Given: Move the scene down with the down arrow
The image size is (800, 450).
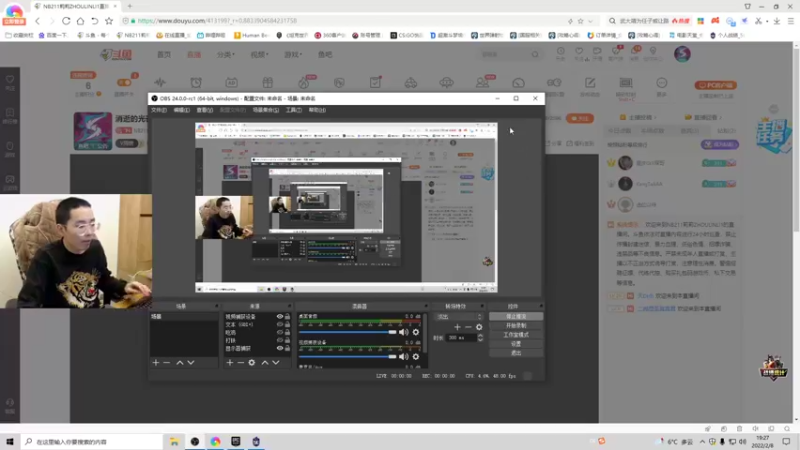Looking at the screenshot, I should click(191, 362).
